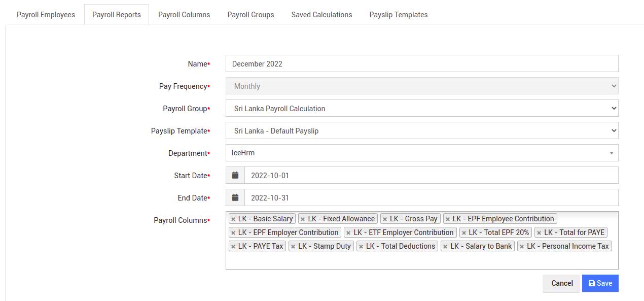Open the Payslip Templates tab
Image resolution: width=644 pixels, height=301 pixels.
click(399, 15)
